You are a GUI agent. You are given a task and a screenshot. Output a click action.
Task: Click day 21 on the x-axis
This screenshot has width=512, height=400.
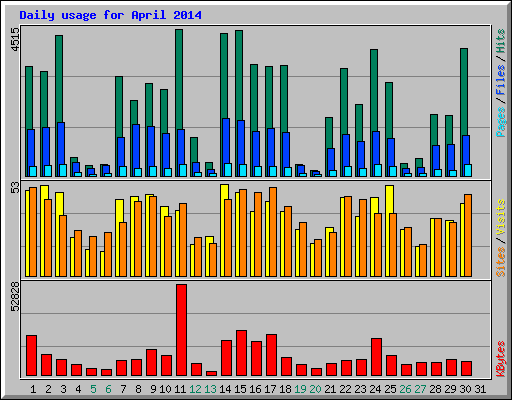(330, 389)
